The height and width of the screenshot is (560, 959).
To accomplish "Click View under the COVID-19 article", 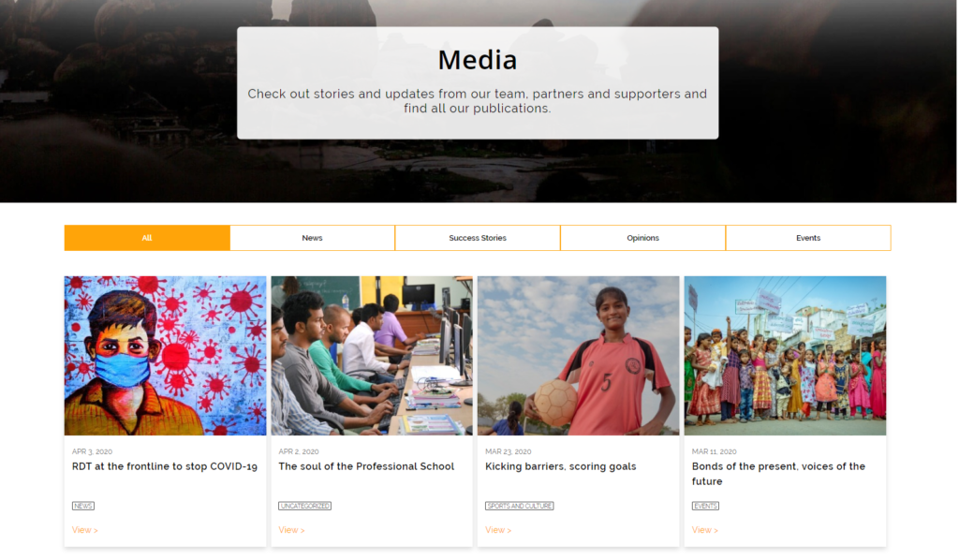I will (84, 530).
